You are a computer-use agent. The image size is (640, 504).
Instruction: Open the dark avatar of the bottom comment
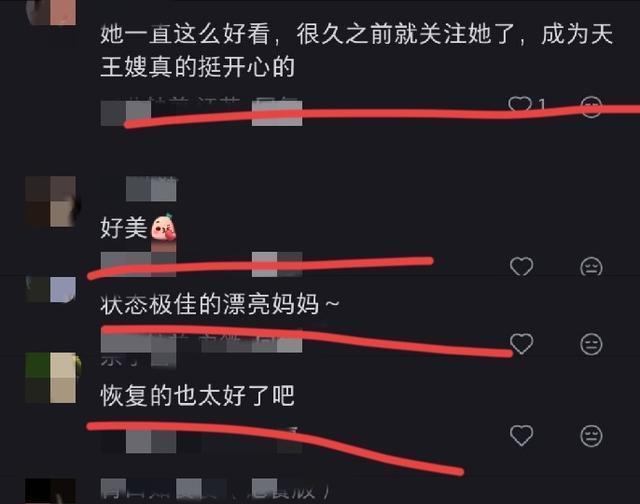click(51, 491)
